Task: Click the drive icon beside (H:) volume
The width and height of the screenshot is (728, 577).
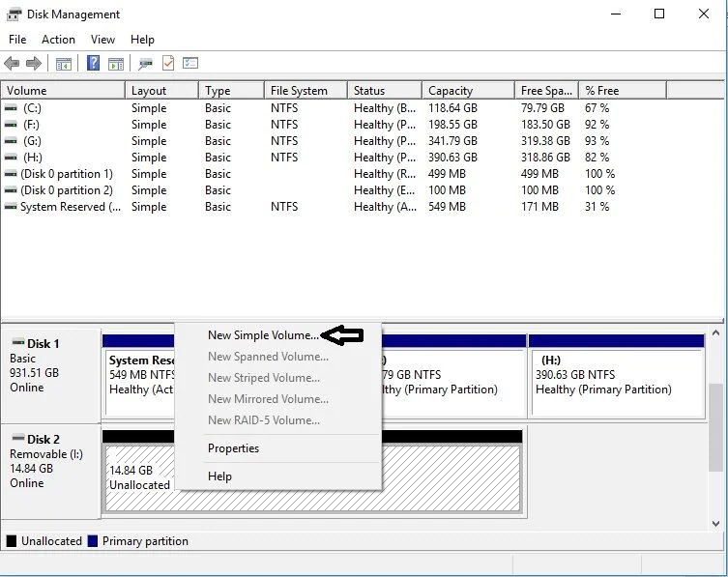Action: tap(11, 158)
